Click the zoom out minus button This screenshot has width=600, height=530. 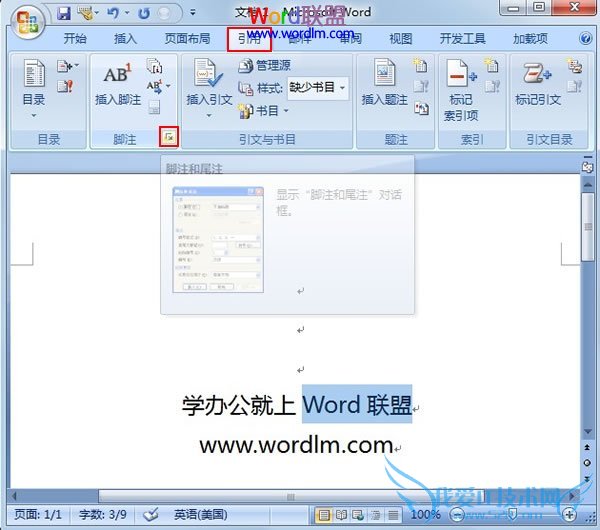point(456,515)
